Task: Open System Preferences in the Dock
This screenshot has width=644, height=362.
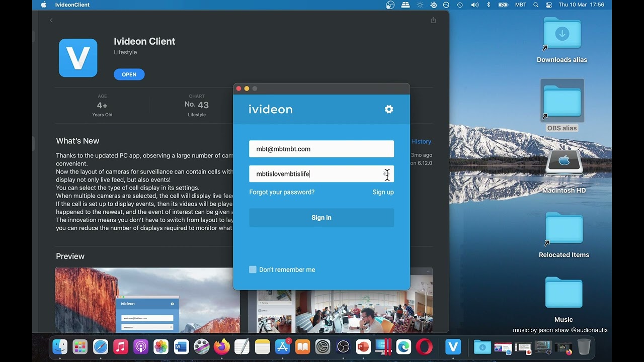Action: (323, 347)
